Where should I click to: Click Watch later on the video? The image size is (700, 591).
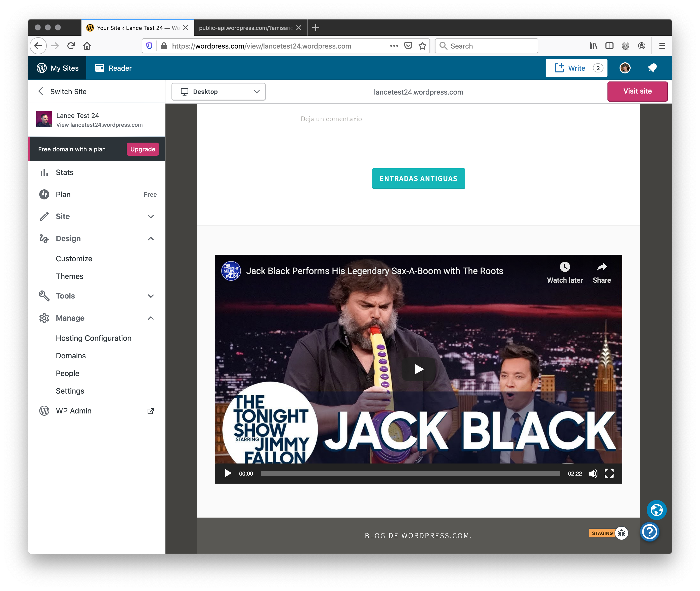point(565,273)
